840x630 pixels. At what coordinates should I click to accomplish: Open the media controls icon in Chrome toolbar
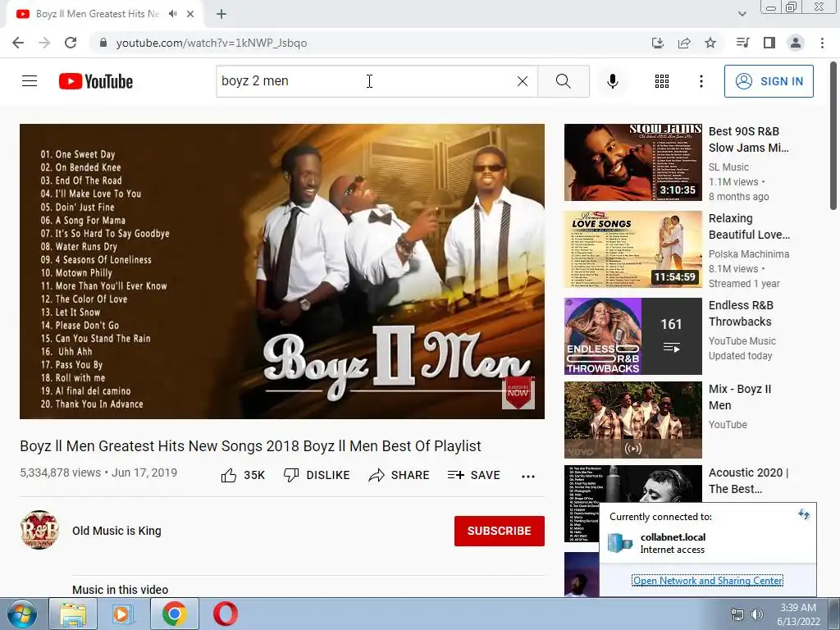coord(742,43)
